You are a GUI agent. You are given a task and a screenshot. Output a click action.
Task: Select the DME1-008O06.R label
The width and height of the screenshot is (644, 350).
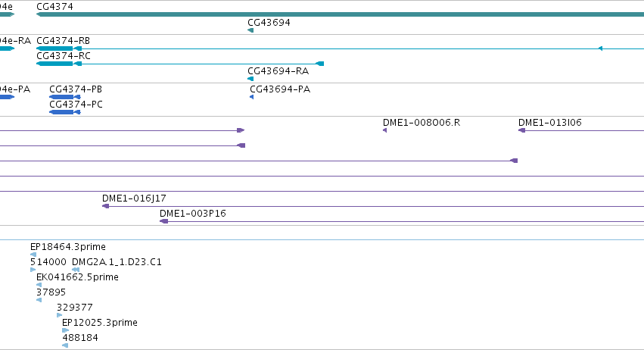point(422,123)
